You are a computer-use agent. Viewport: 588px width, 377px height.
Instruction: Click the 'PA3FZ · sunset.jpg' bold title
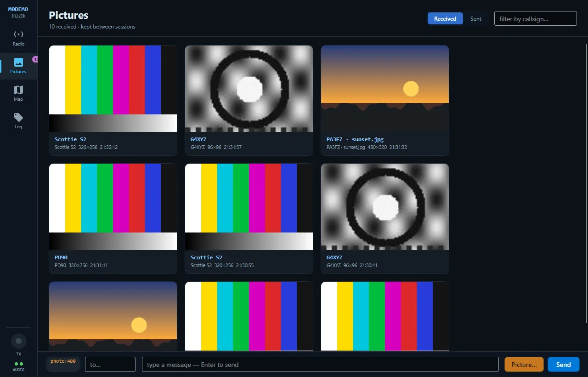coord(355,139)
